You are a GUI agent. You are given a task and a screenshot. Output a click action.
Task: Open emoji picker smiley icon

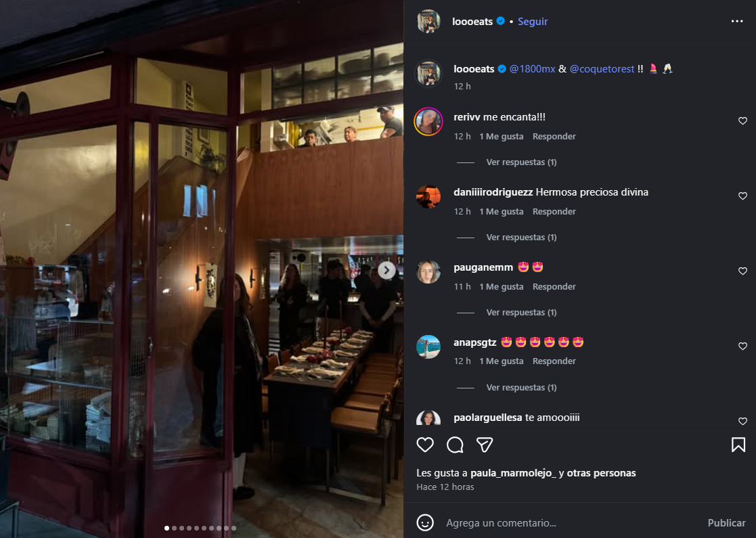tap(425, 522)
